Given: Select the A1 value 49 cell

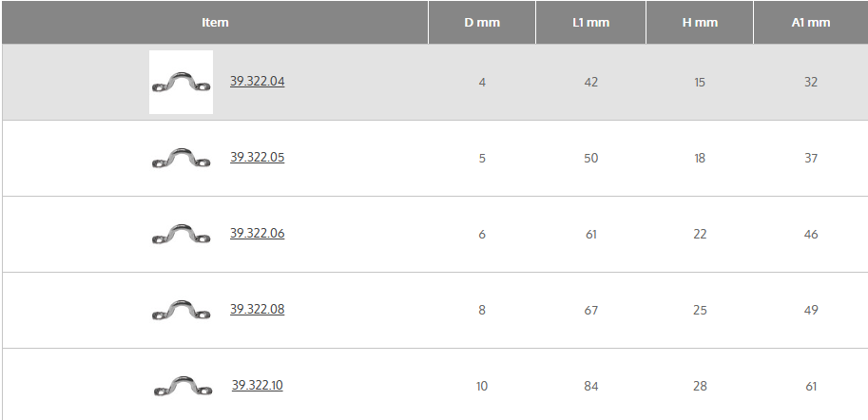Looking at the screenshot, I should click(811, 311).
